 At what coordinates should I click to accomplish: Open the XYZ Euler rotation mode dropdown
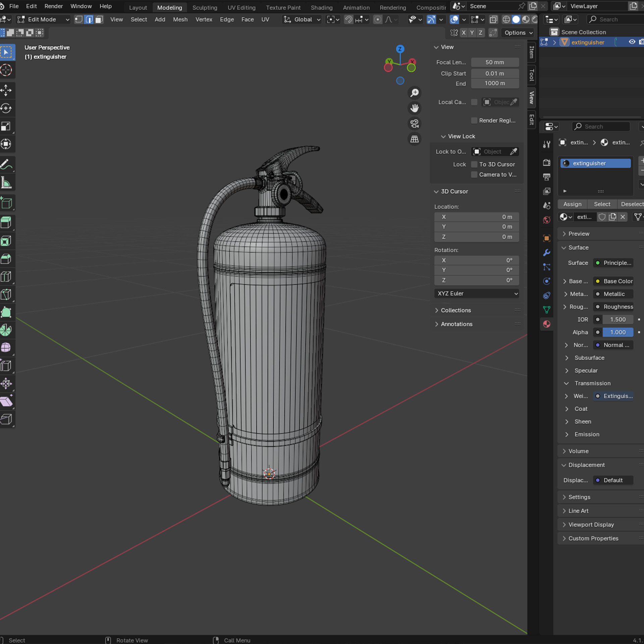(477, 293)
